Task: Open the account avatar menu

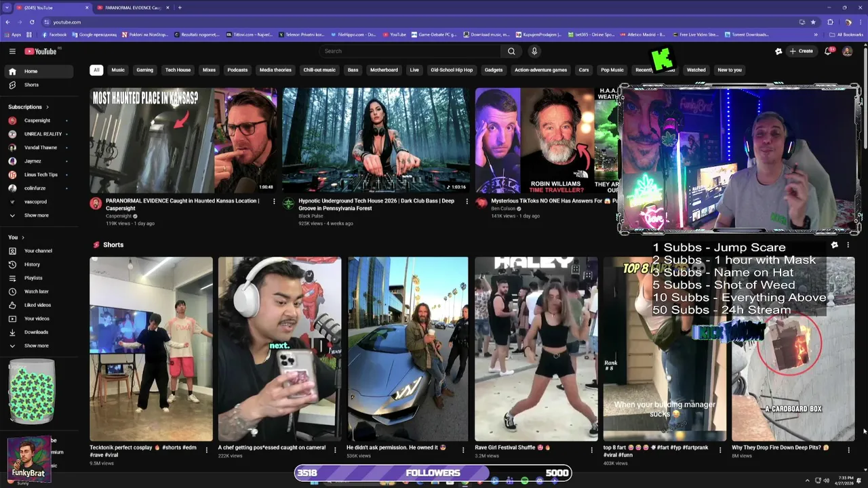Action: [847, 51]
